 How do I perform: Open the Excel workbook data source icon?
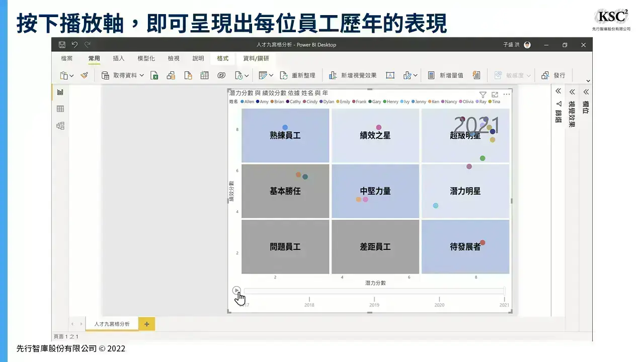tap(155, 75)
